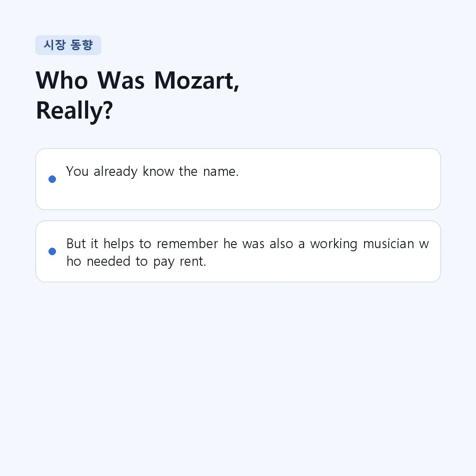The width and height of the screenshot is (476, 476).
Task: Click the 'Who Was Mozart,' heading line
Action: pyautogui.click(x=138, y=81)
